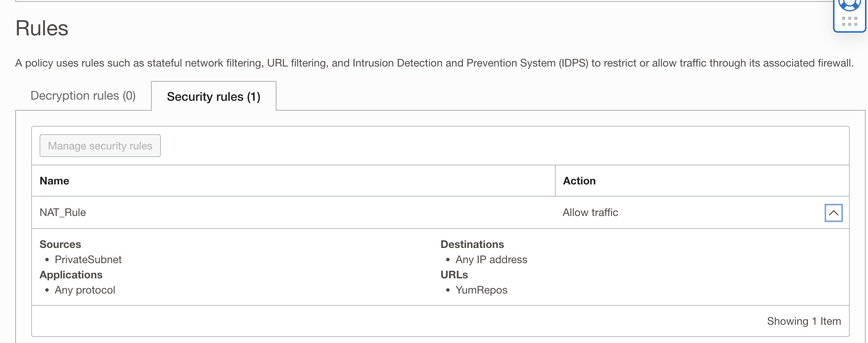This screenshot has width=868, height=343.
Task: Click Any protocol under Applications
Action: click(85, 290)
